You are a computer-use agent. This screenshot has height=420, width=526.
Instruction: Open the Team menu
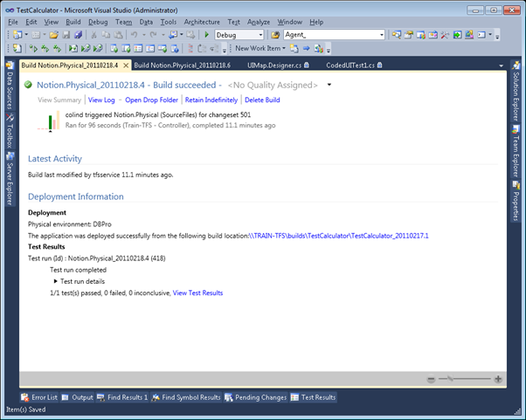[123, 22]
